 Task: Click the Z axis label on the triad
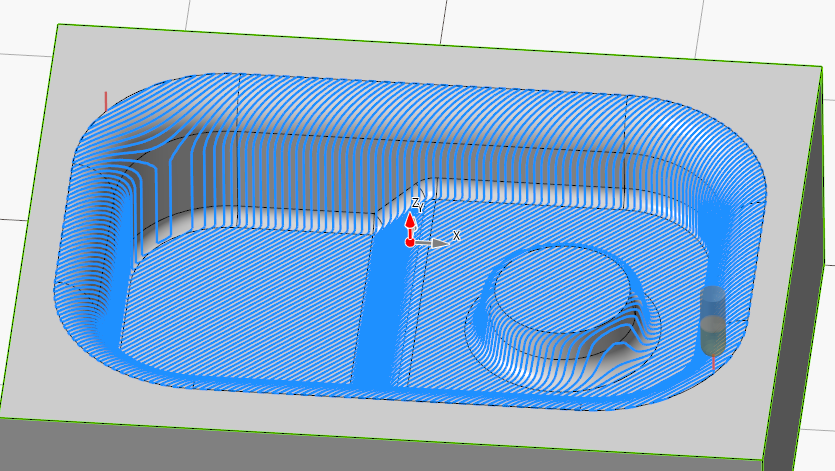coord(417,203)
